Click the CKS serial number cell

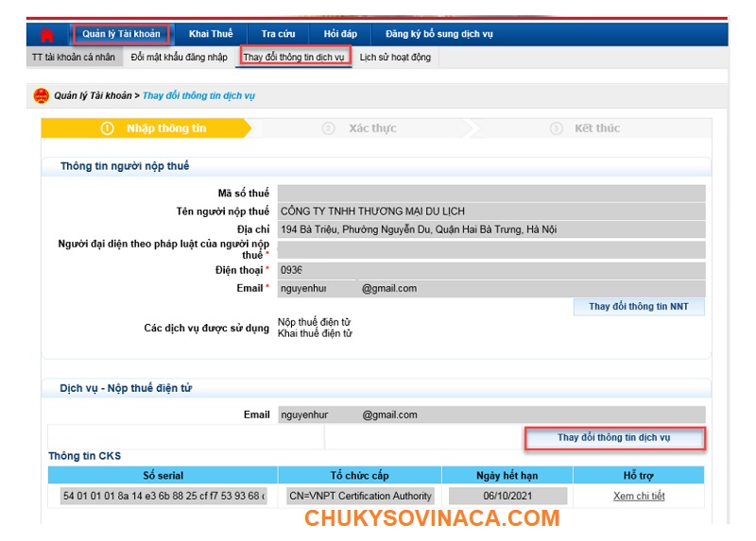pos(163,497)
